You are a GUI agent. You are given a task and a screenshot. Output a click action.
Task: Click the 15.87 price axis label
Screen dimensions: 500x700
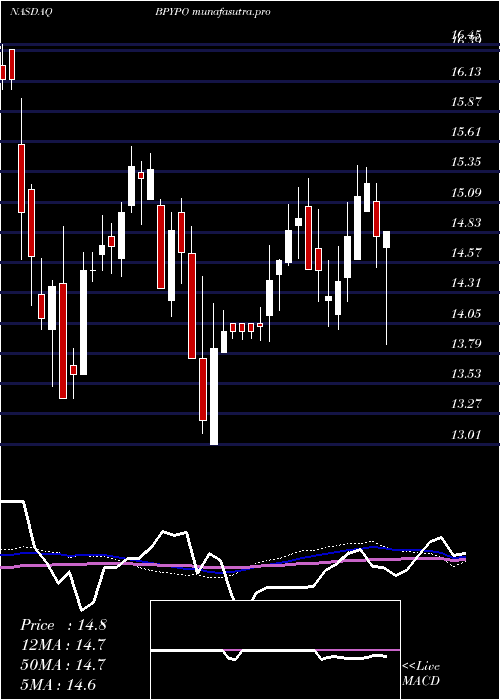tap(467, 101)
